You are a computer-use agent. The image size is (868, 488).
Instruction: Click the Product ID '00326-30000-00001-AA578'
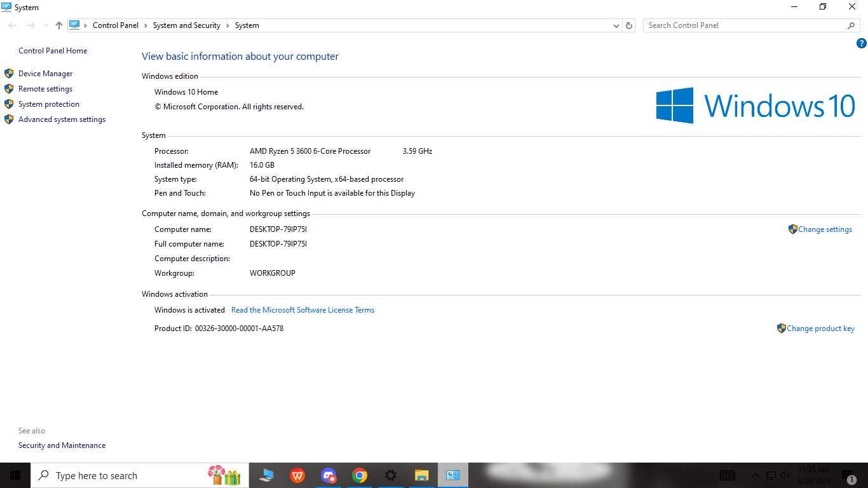coord(239,329)
